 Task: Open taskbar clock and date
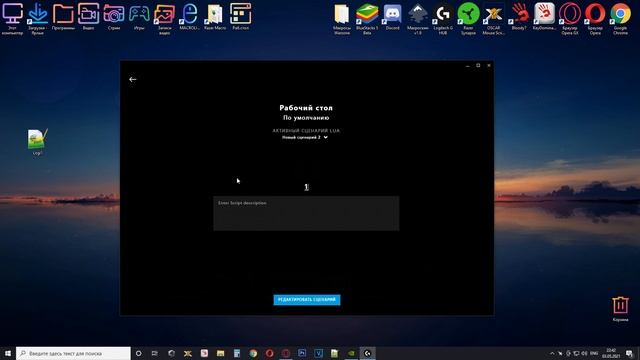611,353
